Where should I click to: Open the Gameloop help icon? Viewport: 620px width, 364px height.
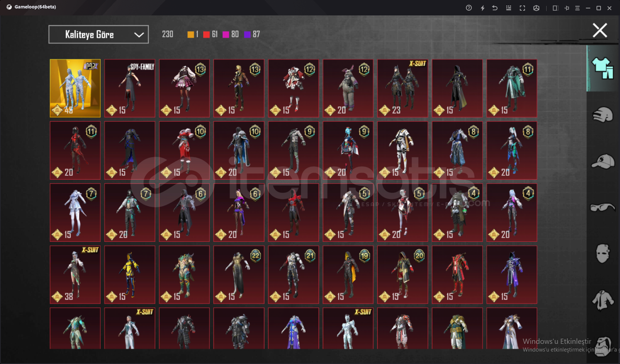point(469,8)
